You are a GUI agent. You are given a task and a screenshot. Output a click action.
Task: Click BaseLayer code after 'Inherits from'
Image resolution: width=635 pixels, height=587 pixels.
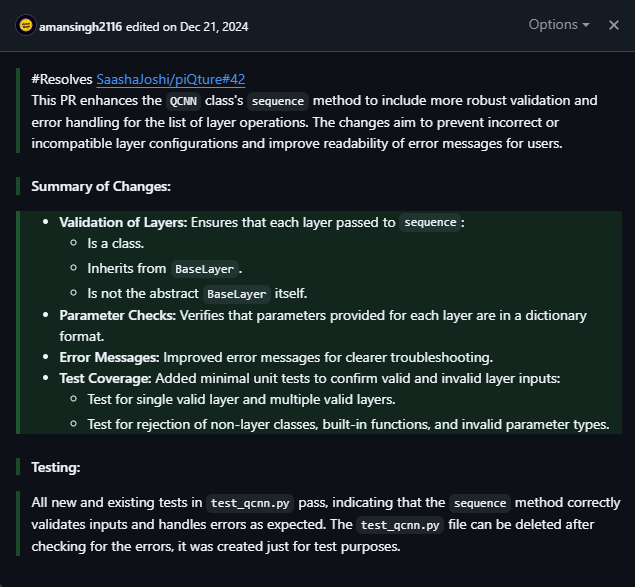[x=204, y=269]
